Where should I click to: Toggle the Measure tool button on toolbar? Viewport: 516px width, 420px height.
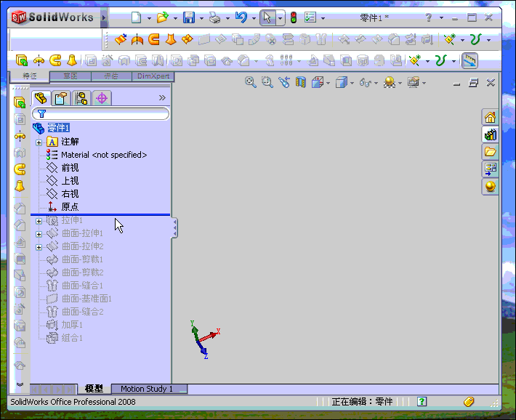(469, 60)
